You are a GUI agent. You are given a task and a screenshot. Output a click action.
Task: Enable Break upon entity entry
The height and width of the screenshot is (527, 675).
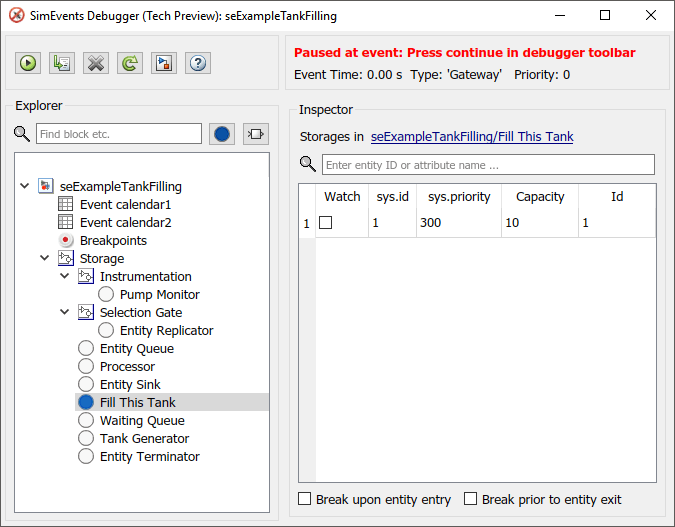tap(304, 499)
